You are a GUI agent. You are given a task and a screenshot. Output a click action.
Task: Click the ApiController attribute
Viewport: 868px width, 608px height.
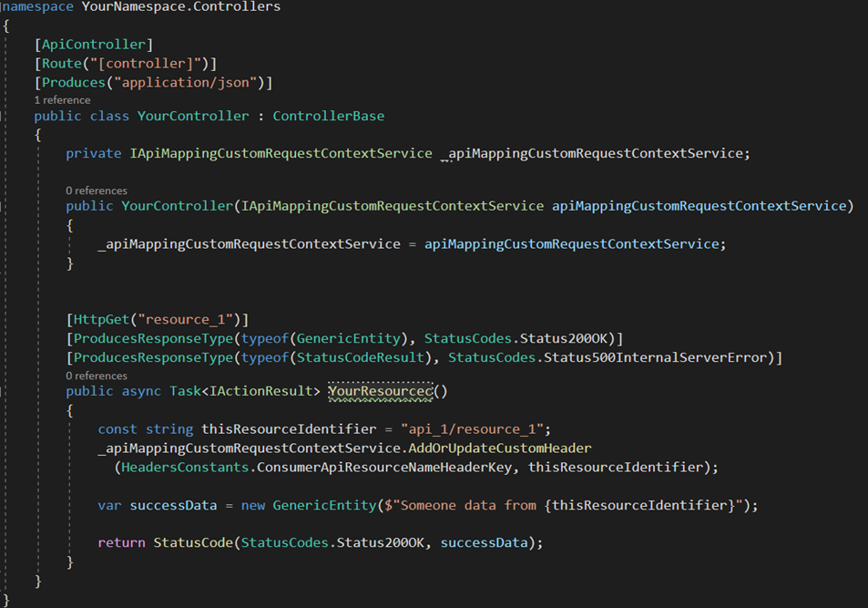[x=94, y=45]
